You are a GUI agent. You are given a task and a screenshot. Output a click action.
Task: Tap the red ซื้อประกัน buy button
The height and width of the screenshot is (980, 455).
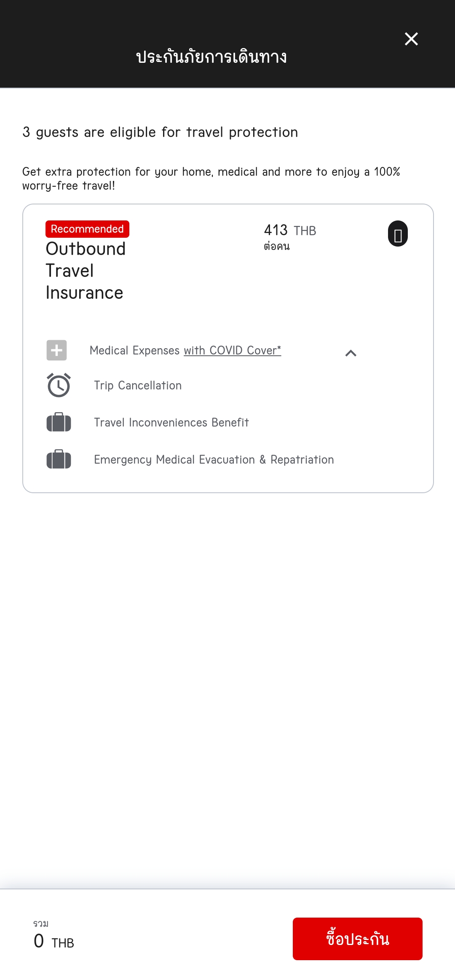(x=358, y=939)
